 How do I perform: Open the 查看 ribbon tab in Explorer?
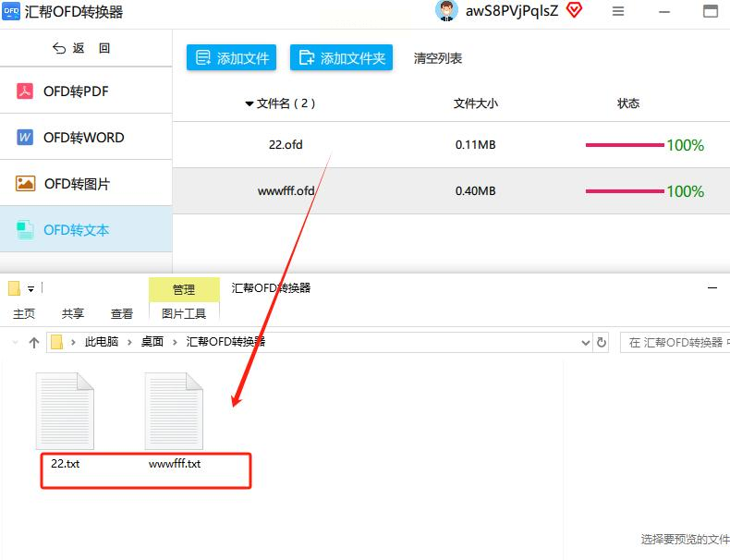pos(121,314)
